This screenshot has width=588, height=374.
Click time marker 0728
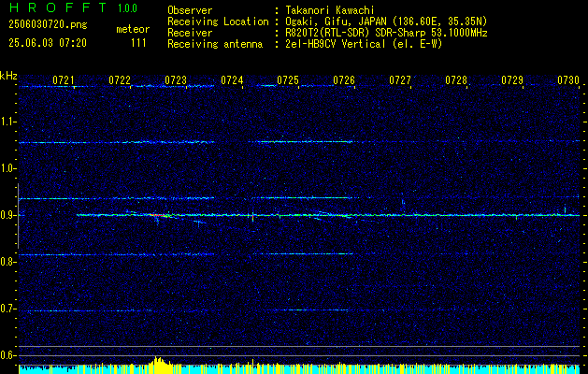pyautogui.click(x=456, y=79)
